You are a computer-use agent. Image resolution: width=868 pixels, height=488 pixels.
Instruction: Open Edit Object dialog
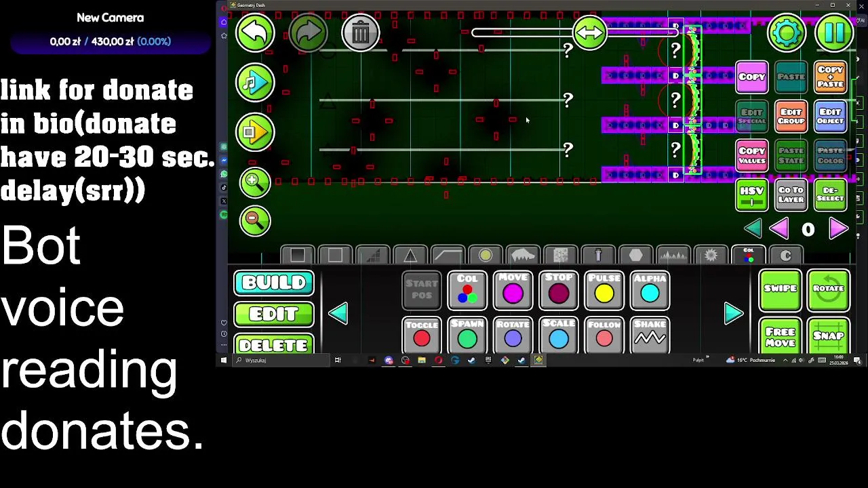pos(831,117)
